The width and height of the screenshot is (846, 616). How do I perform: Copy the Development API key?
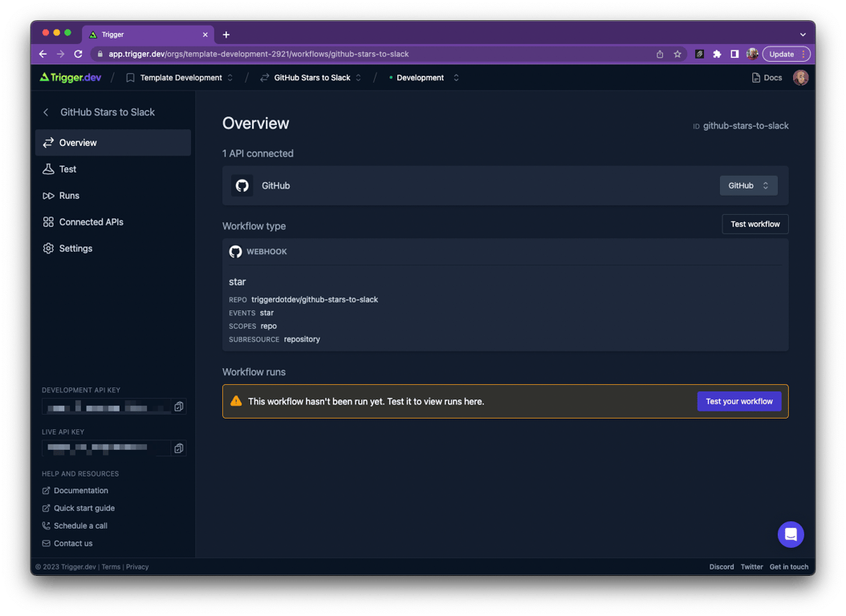point(178,407)
